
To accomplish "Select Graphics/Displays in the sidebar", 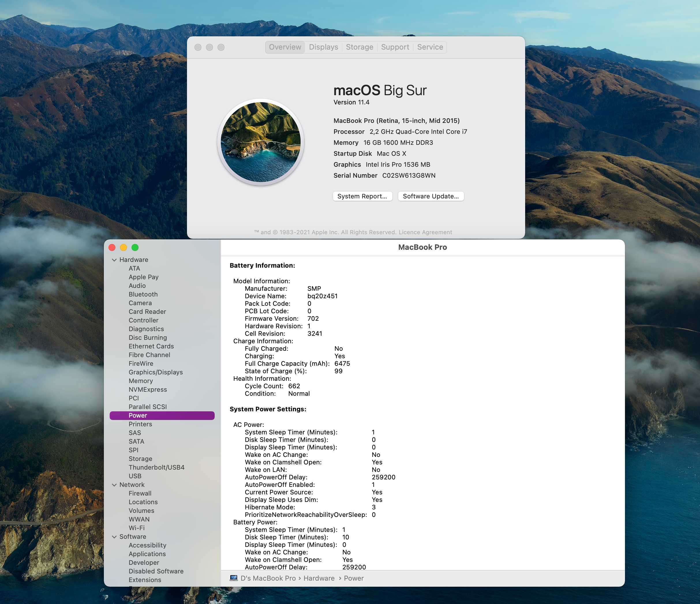I will tap(156, 372).
